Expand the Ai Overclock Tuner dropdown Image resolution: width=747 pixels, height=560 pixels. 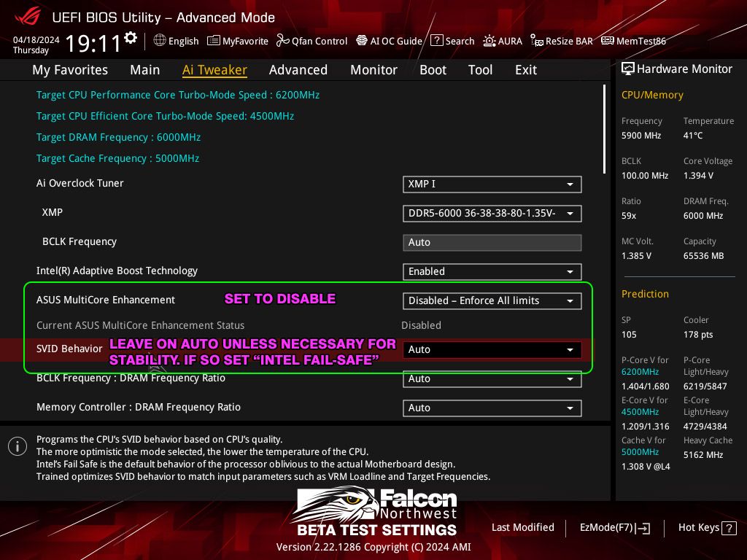[492, 184]
